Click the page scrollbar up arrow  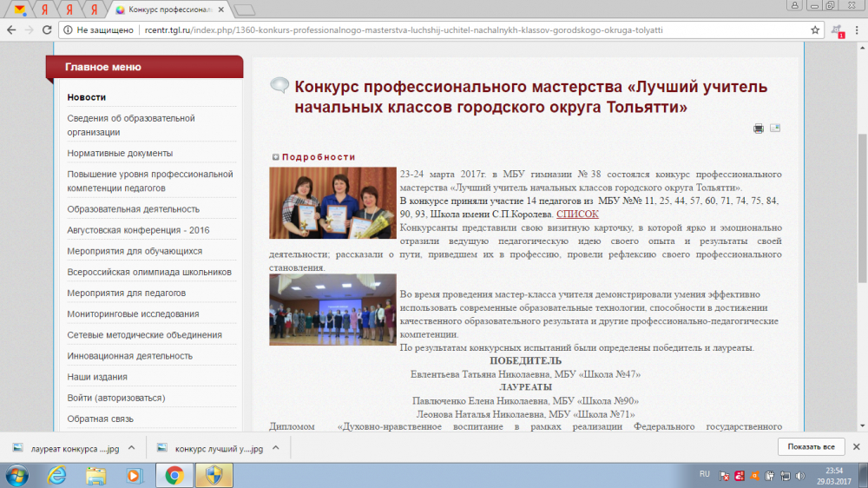coord(863,49)
